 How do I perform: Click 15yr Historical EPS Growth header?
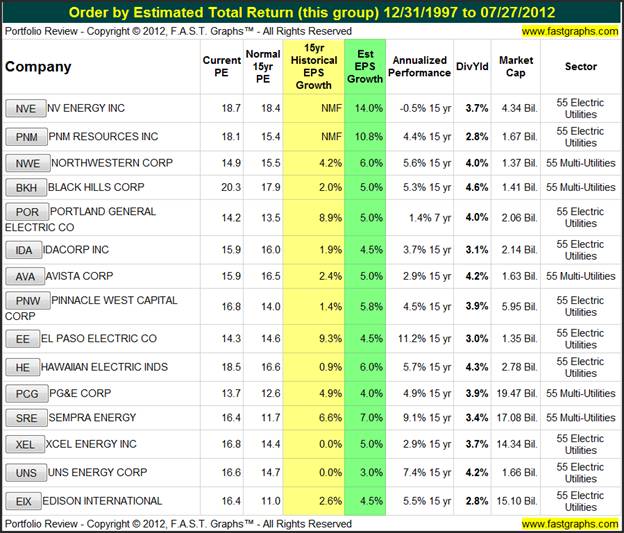click(x=314, y=66)
